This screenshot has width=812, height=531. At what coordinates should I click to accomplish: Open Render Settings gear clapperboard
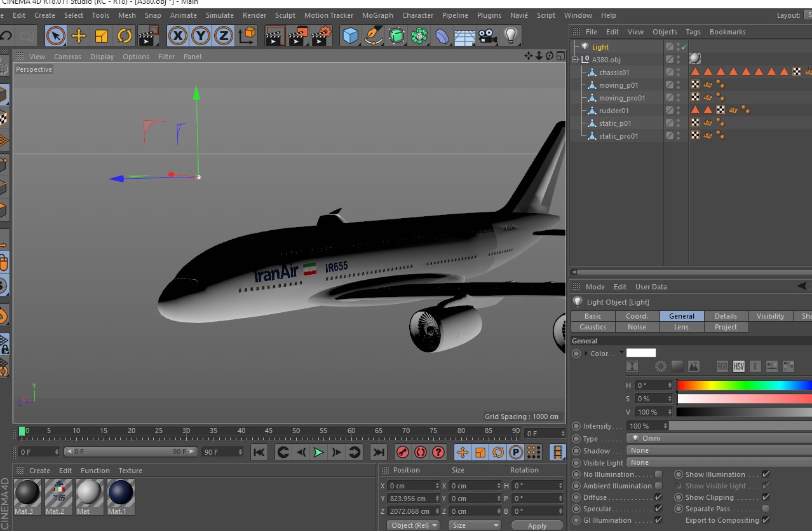321,36
